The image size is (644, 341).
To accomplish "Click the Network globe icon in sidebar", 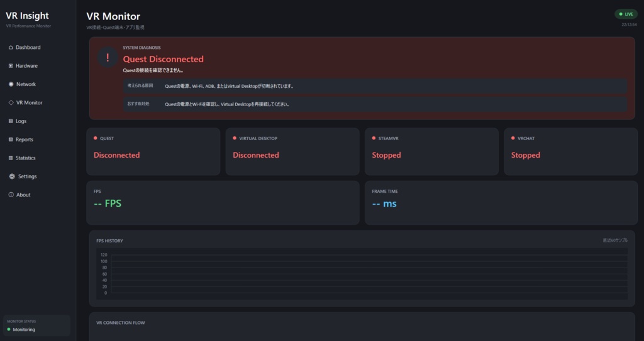I will (x=11, y=84).
